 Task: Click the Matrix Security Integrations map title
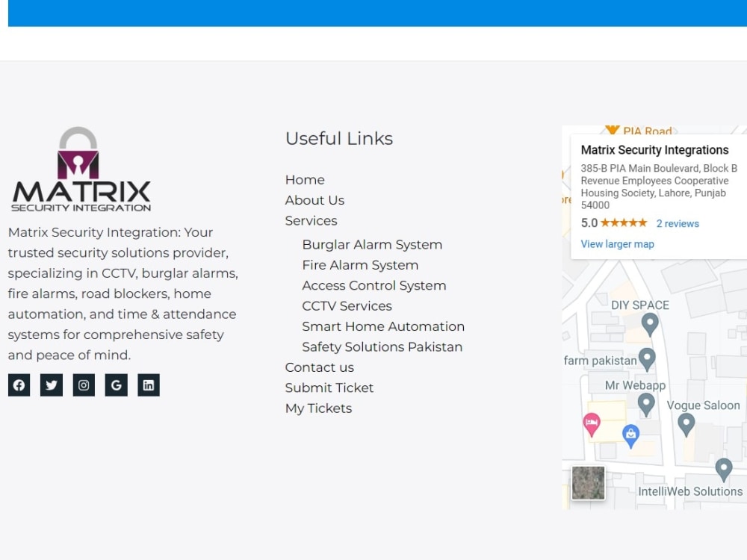pos(654,150)
